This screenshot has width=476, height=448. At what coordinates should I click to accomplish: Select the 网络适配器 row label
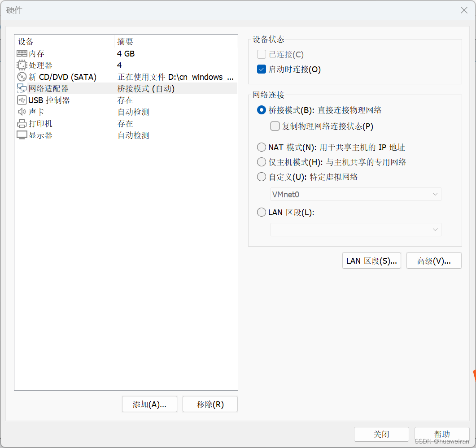[48, 89]
